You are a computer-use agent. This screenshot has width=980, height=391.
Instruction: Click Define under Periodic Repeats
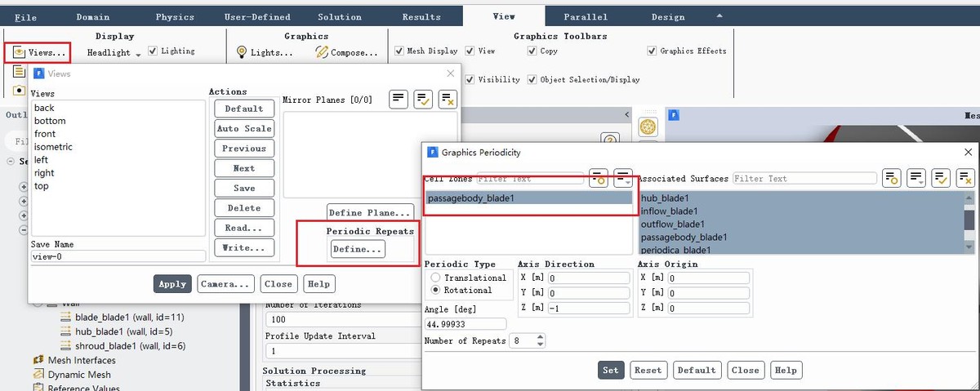(x=358, y=250)
